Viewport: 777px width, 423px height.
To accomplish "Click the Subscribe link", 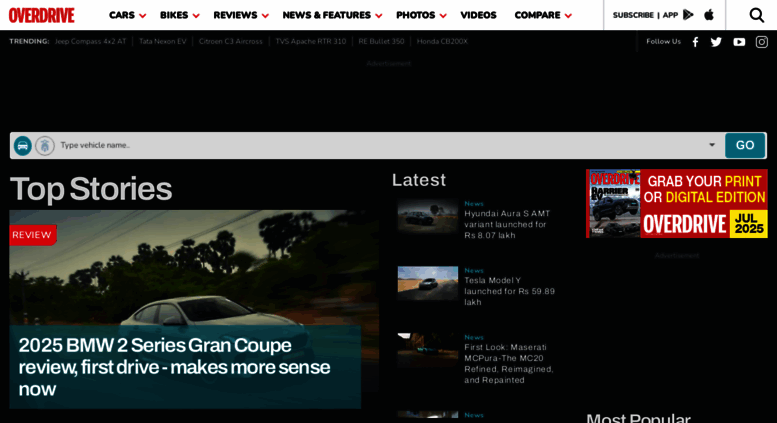I will [633, 15].
